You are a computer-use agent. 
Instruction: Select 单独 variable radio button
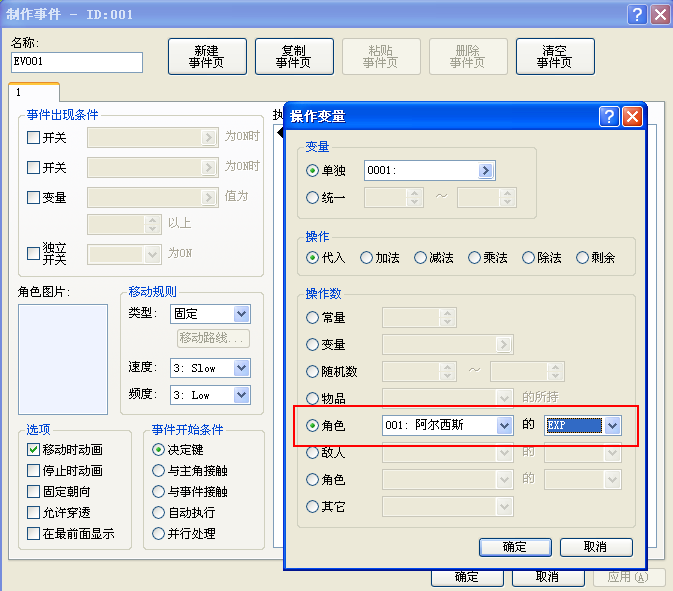[312, 170]
